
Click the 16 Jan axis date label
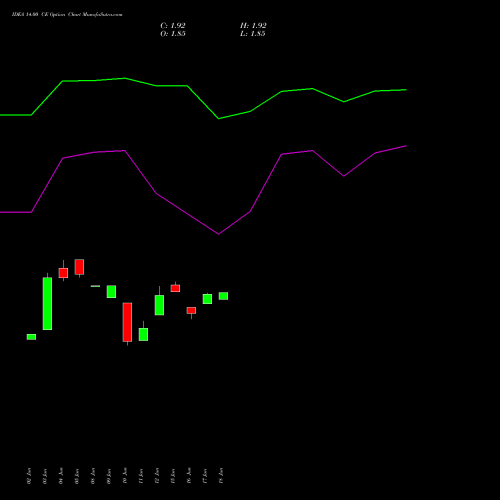189,476
